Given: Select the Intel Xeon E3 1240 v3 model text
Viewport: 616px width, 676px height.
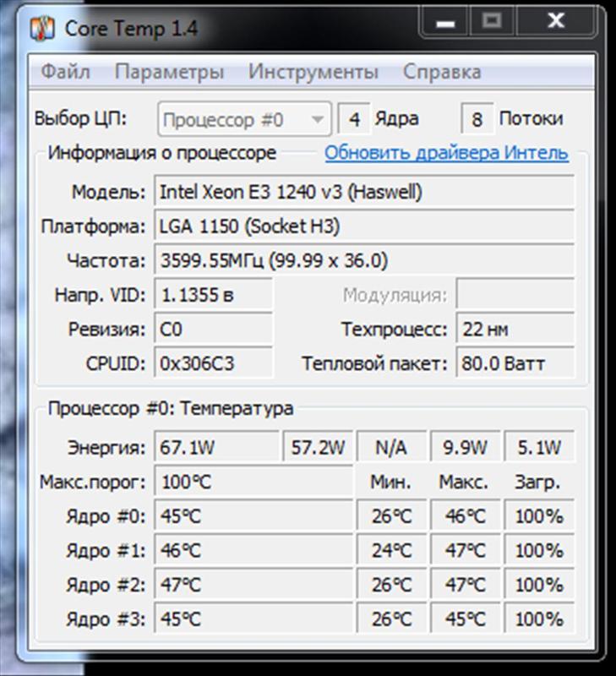Looking at the screenshot, I should tap(364, 192).
